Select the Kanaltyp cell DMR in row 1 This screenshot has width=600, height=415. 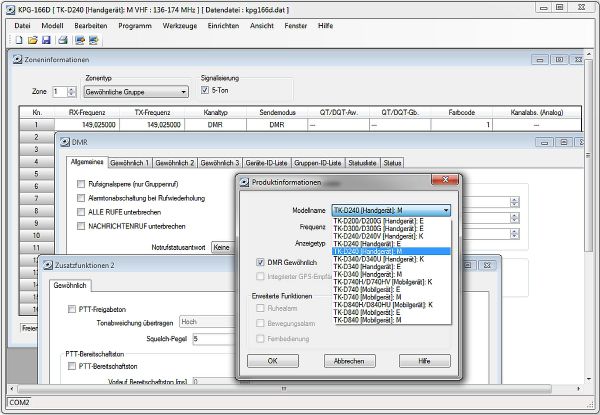(x=215, y=125)
